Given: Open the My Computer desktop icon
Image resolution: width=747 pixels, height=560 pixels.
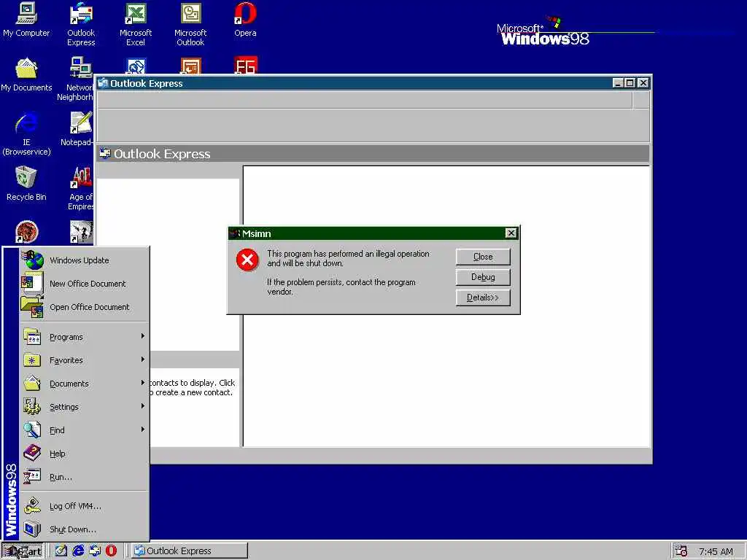Looking at the screenshot, I should 26,20.
